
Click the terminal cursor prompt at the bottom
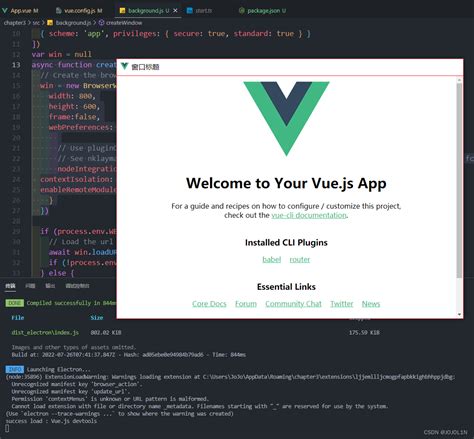[7, 428]
